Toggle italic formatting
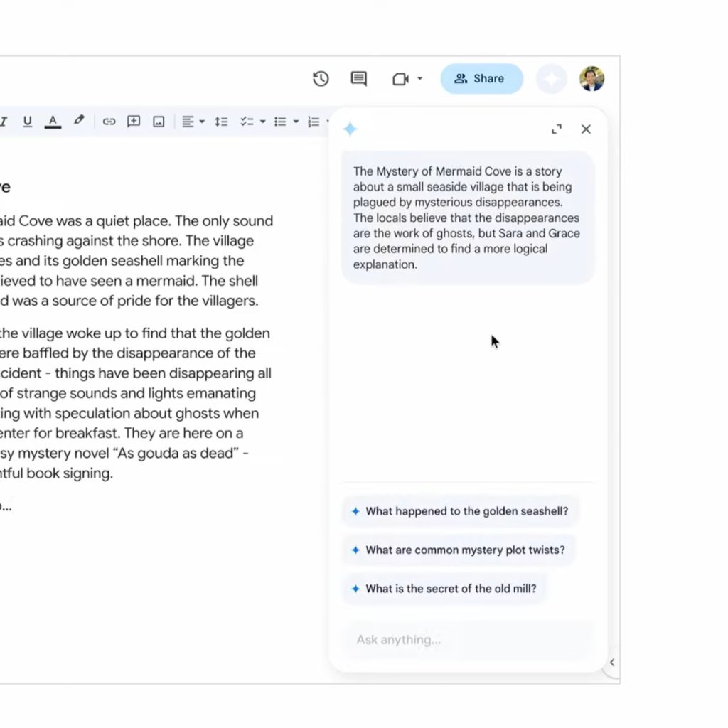 pyautogui.click(x=4, y=122)
